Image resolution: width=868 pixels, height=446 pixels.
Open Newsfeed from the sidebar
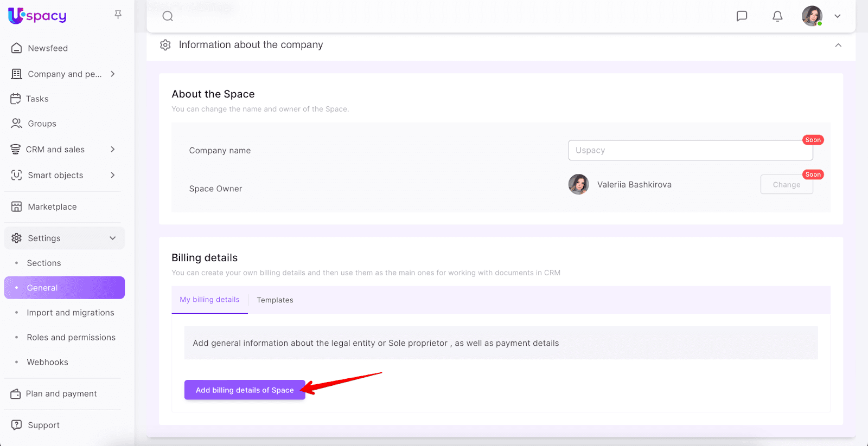(x=48, y=48)
